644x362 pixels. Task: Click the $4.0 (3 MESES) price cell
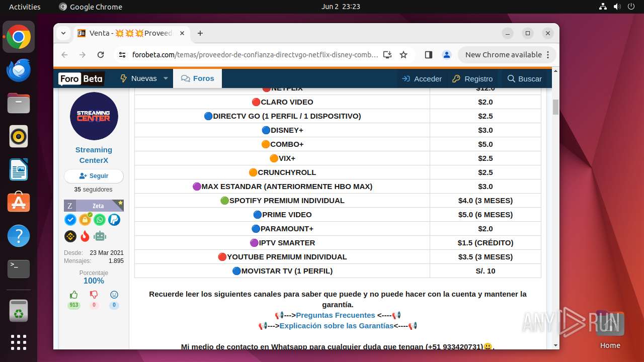click(486, 201)
